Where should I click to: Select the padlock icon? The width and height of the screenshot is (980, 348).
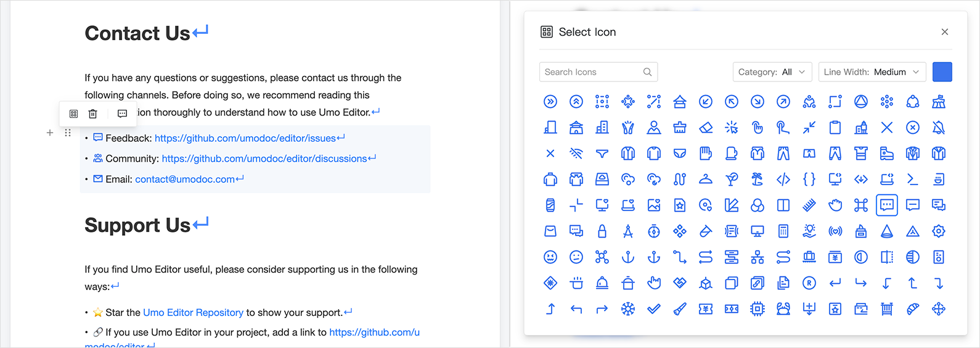602,231
